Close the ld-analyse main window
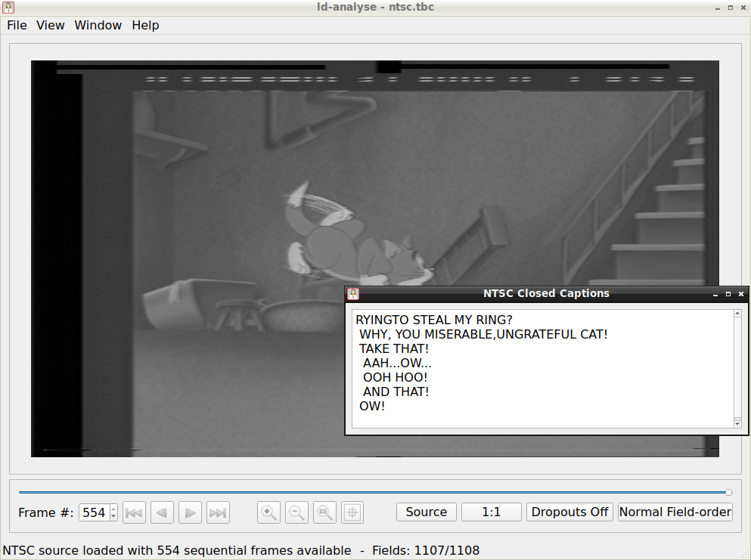Image resolution: width=751 pixels, height=560 pixels. (743, 8)
